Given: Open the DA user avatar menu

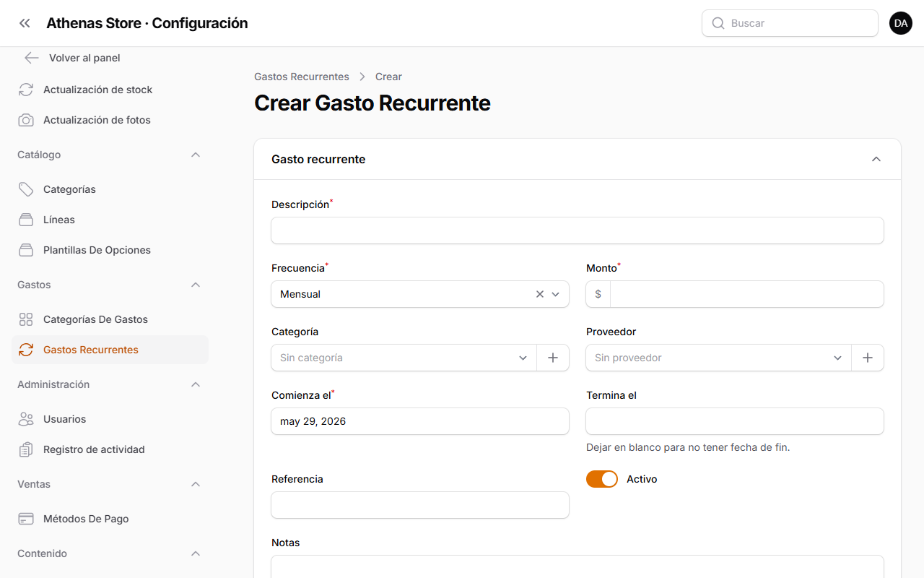Looking at the screenshot, I should [901, 23].
